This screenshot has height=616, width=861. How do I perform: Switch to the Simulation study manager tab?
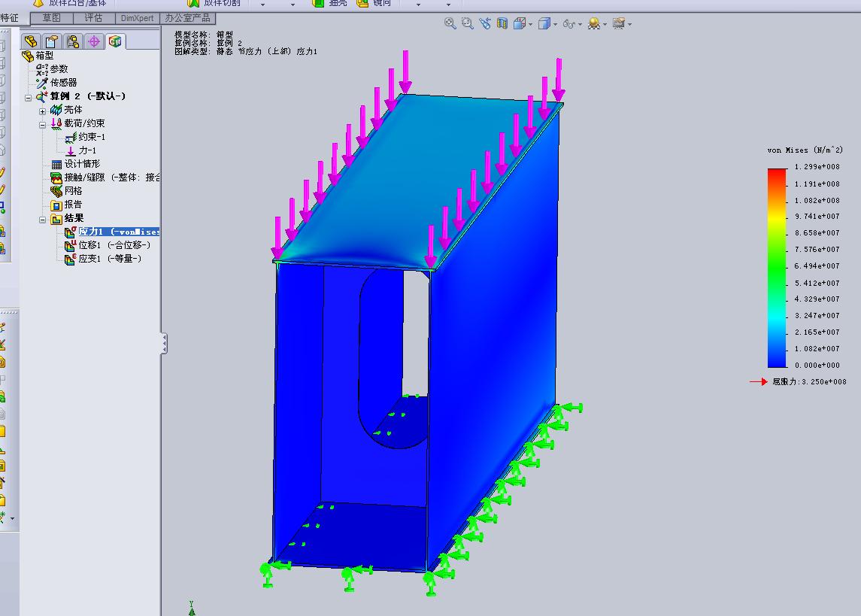(x=115, y=41)
